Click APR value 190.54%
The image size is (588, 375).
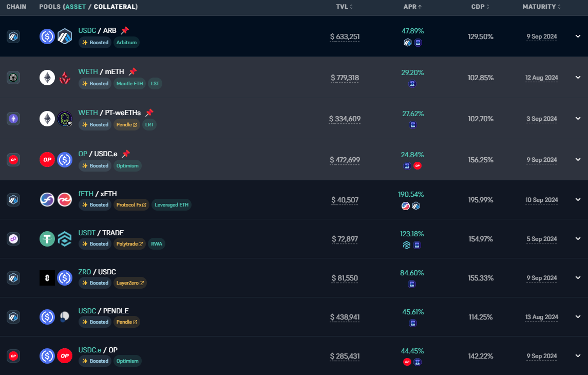[x=411, y=194]
